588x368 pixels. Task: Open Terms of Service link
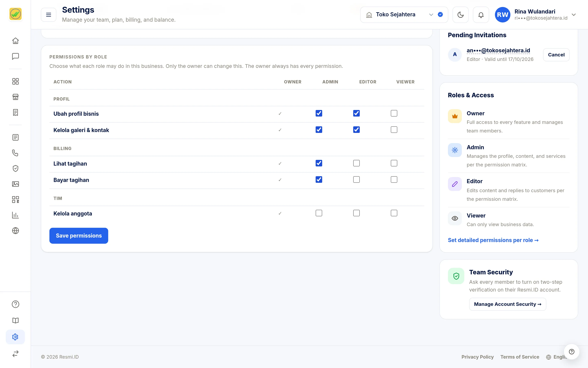(x=519, y=357)
